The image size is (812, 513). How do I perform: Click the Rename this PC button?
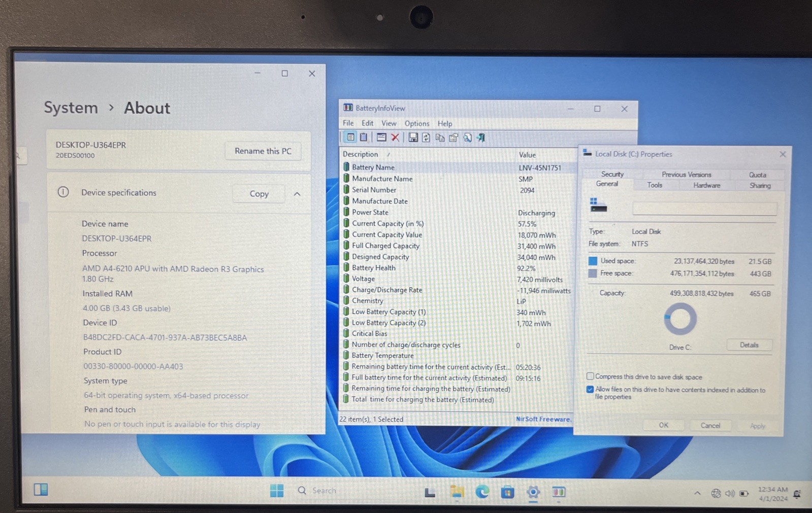pos(263,151)
